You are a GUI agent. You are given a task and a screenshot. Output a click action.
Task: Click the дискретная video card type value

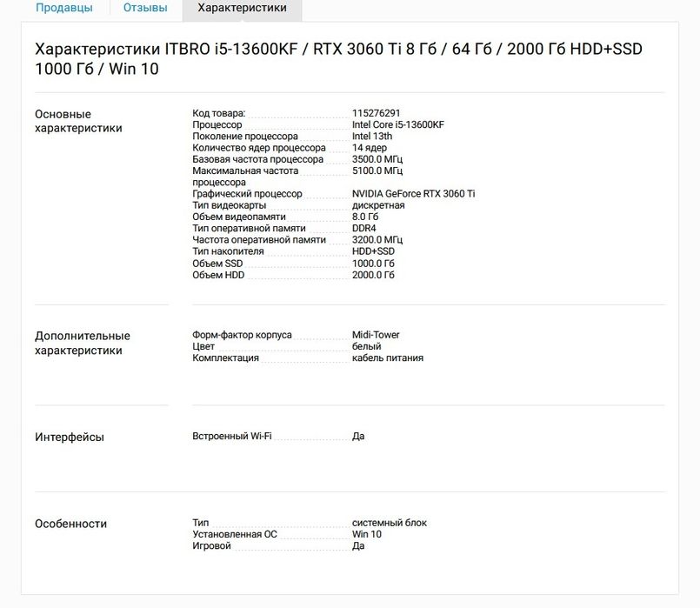(378, 205)
